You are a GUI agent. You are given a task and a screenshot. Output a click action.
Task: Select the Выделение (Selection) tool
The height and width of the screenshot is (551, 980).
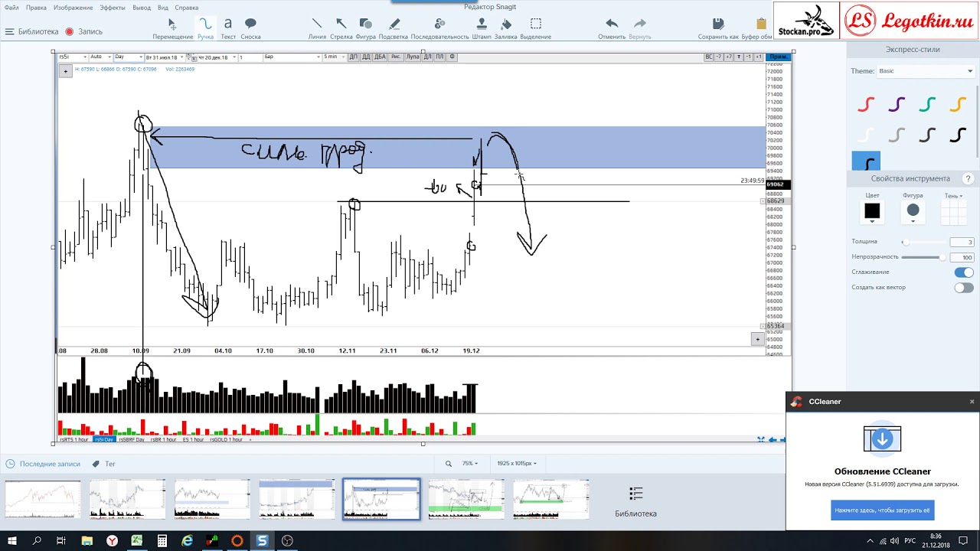pyautogui.click(x=536, y=28)
